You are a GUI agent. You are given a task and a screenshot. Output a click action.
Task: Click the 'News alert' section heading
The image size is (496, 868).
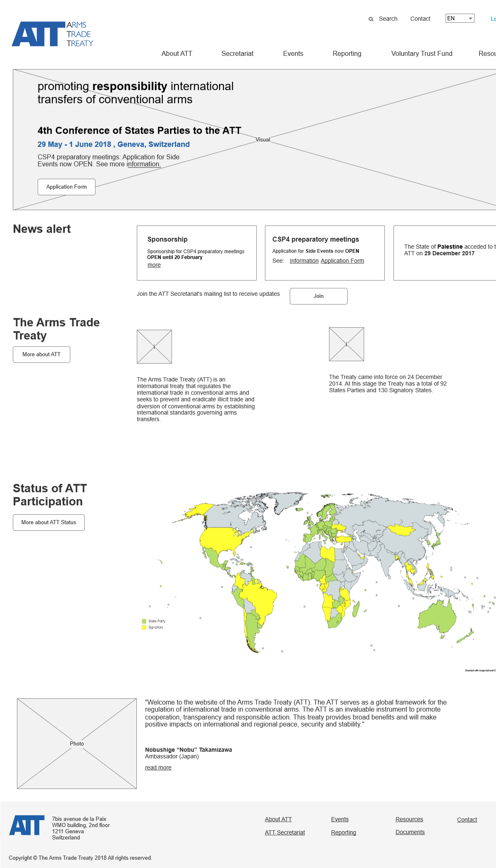(42, 229)
